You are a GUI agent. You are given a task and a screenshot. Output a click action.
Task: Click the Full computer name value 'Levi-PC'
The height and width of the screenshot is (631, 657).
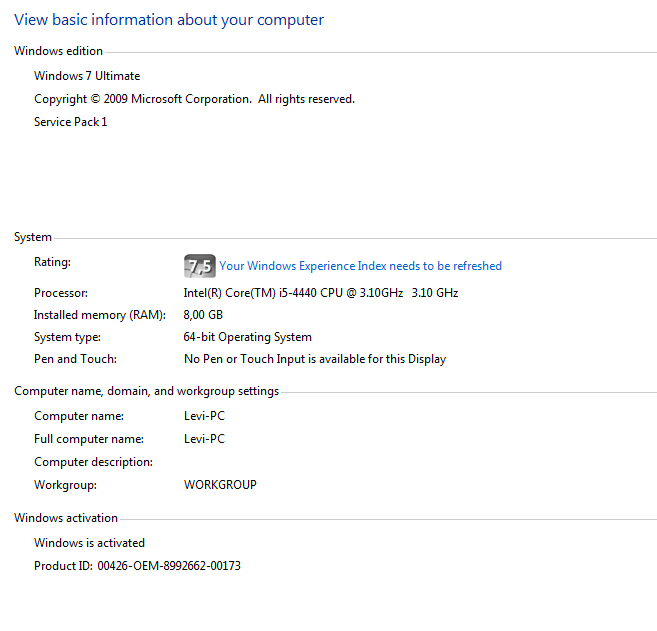click(x=204, y=439)
